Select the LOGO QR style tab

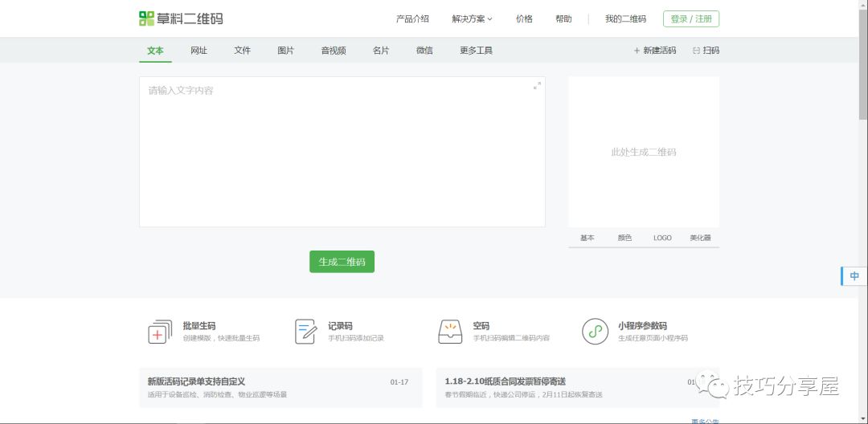point(662,238)
